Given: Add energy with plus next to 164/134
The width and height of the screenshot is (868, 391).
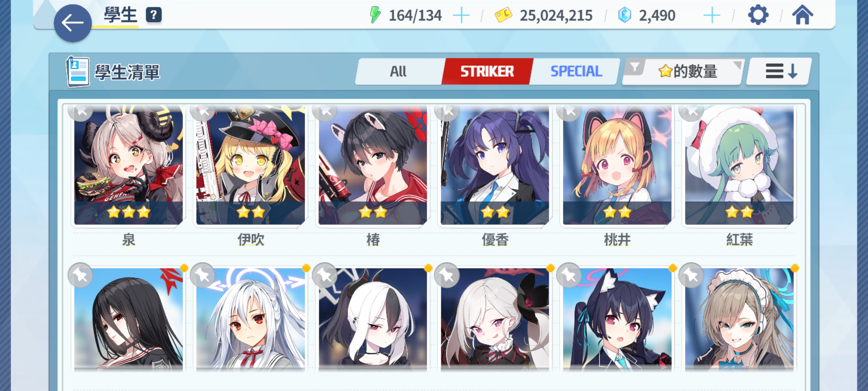Looking at the screenshot, I should tap(461, 16).
